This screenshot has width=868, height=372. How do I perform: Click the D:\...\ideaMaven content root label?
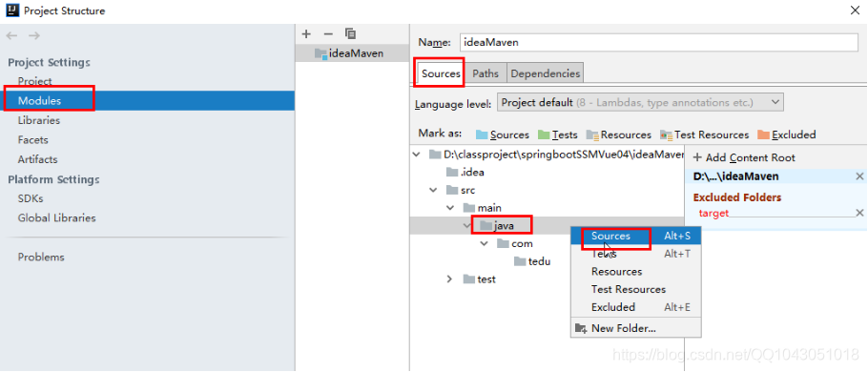[735, 176]
